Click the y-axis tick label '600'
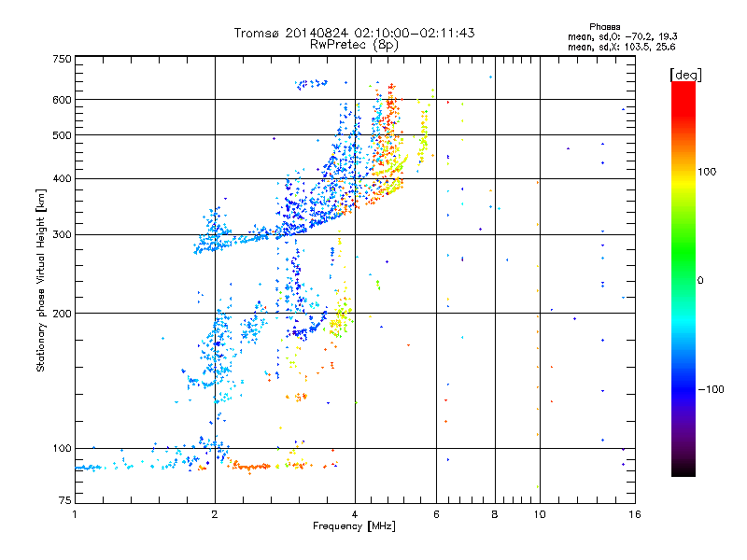Screen dimensions: 747x560 click(62, 100)
